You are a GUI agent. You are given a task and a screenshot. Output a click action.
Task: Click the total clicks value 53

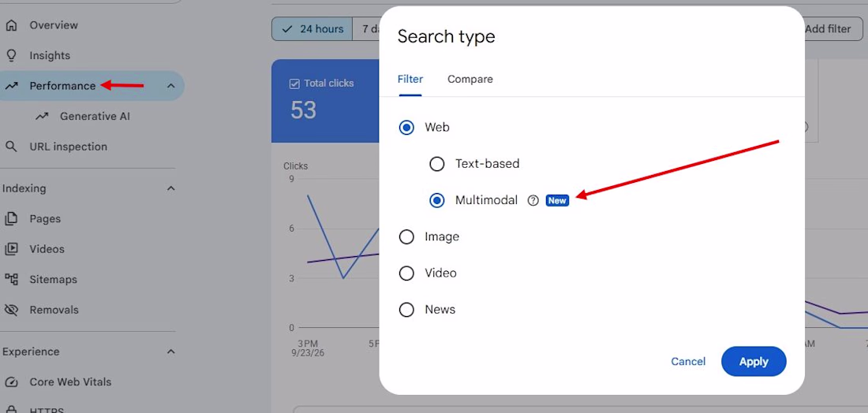click(303, 110)
